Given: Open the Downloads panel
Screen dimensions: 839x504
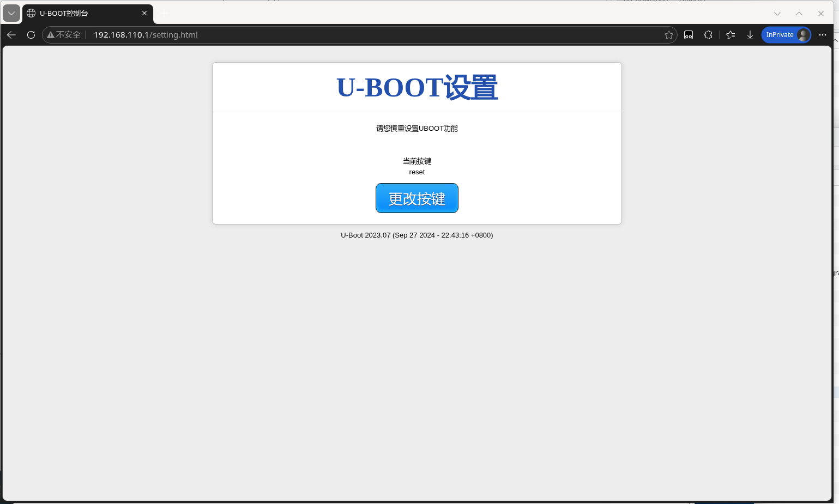Looking at the screenshot, I should coord(750,34).
